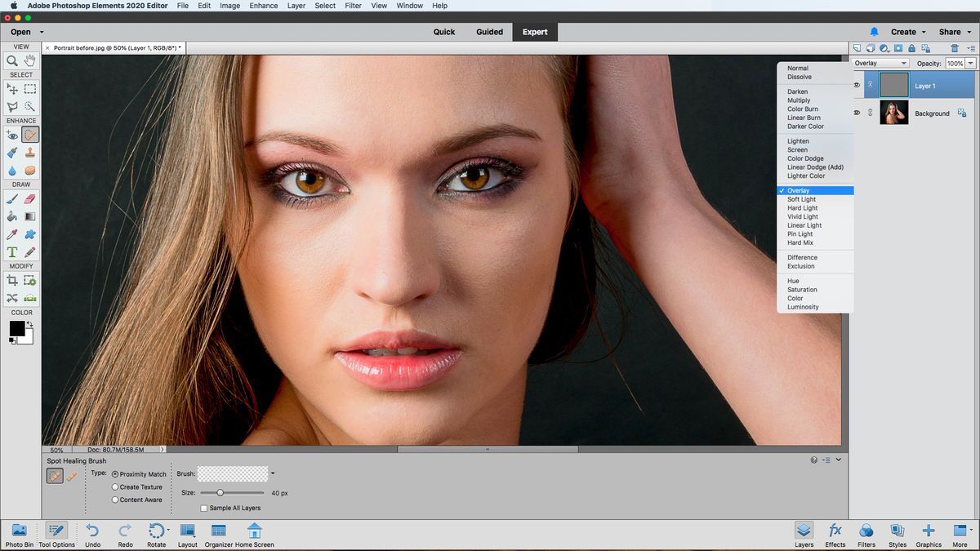Viewport: 980px width, 551px height.
Task: Select the Custom Shape tool
Action: (30, 234)
